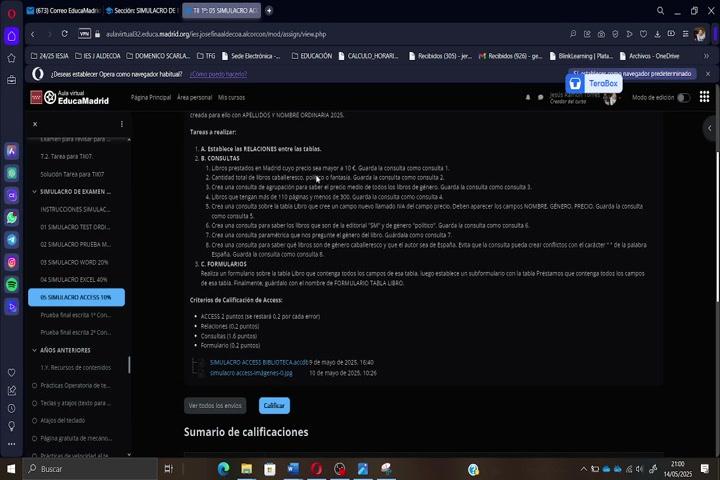Open the 24/25 IESJA bookmark folder
The image size is (720, 480).
coord(50,56)
